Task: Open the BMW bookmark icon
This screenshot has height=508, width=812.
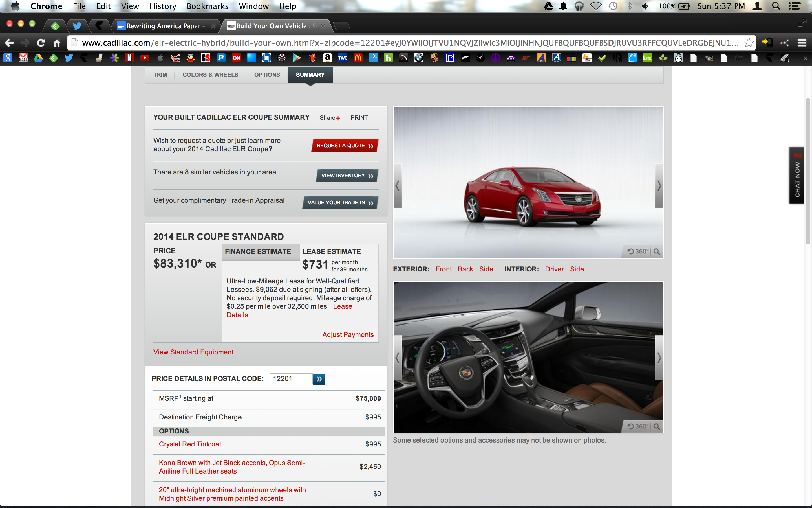Action: pyautogui.click(x=419, y=58)
